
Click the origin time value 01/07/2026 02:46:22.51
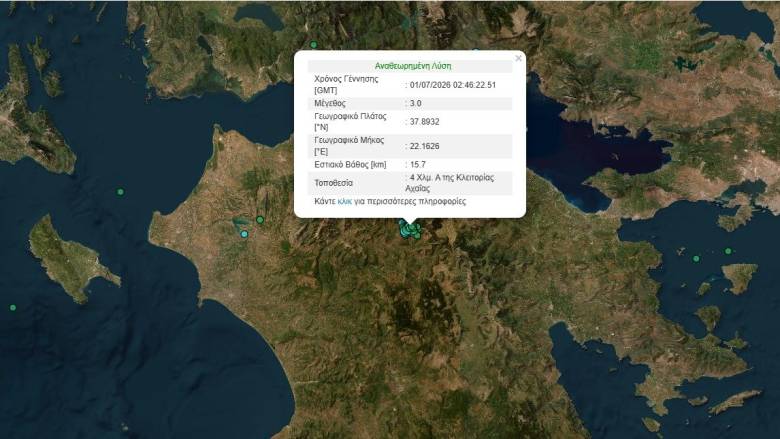(x=453, y=85)
